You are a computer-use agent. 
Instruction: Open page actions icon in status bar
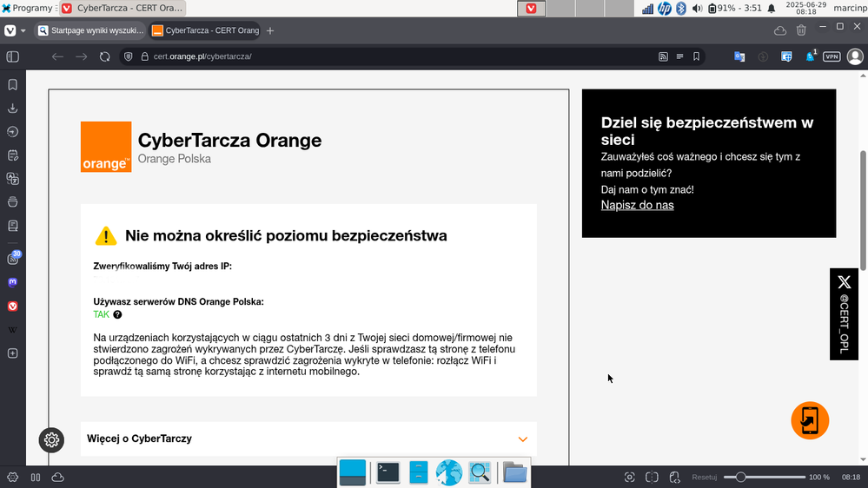pos(674,477)
